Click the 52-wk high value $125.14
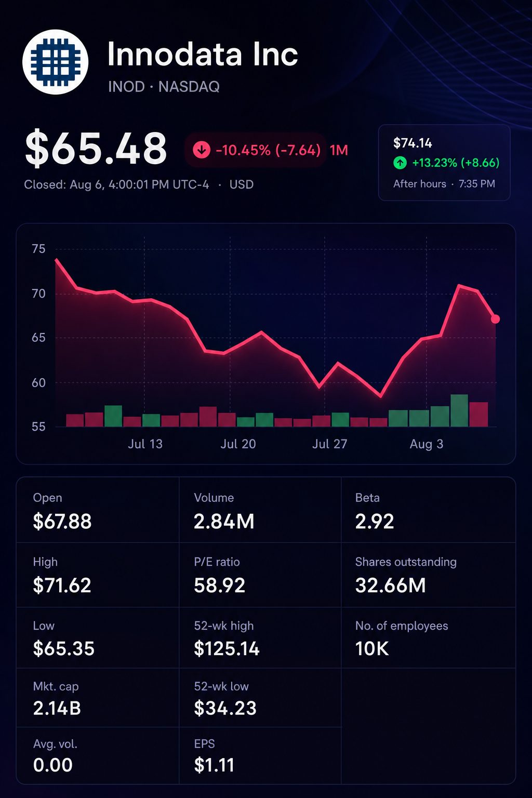Viewport: 532px width, 798px height. tap(227, 649)
